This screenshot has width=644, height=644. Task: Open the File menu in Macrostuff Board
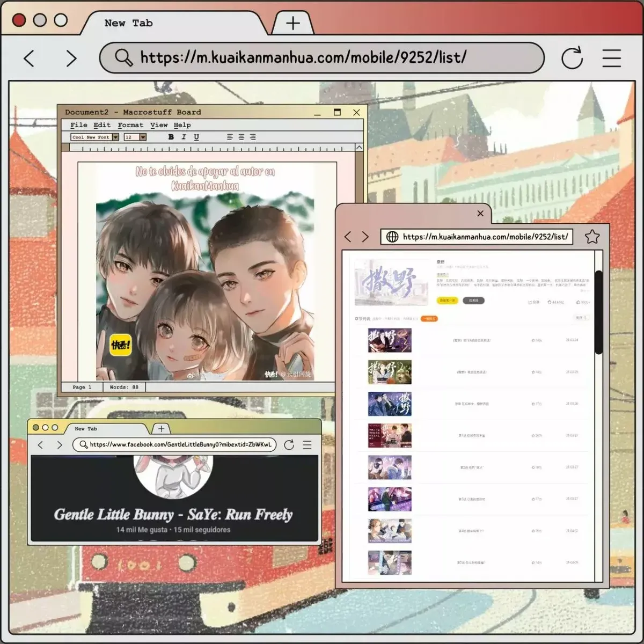pos(79,125)
